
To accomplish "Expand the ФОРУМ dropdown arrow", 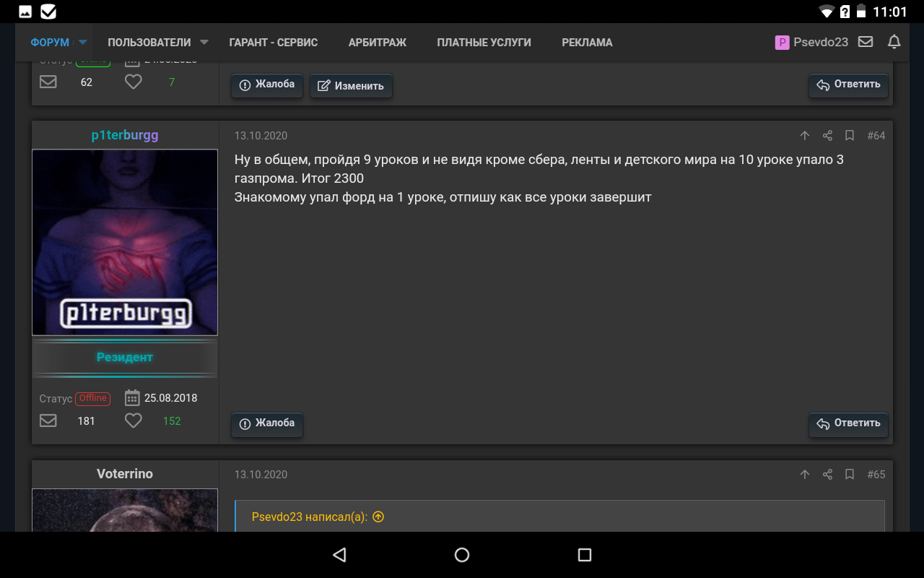I will (x=83, y=43).
